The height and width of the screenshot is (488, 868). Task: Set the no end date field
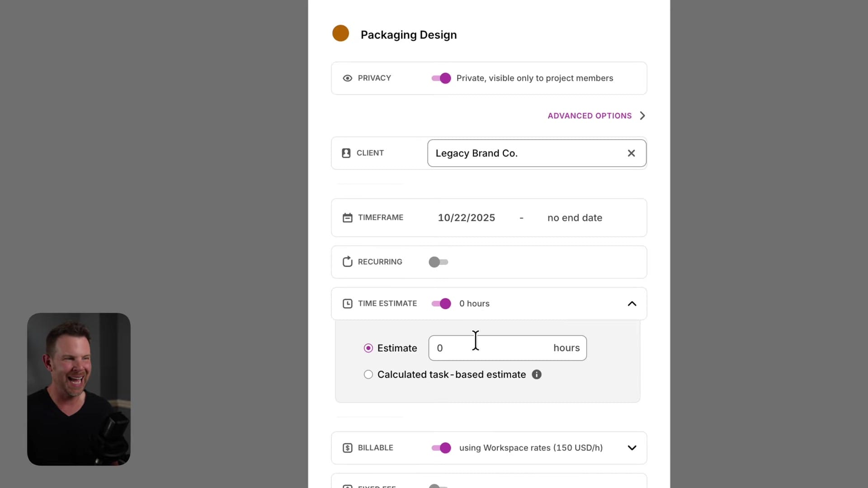tap(575, 218)
